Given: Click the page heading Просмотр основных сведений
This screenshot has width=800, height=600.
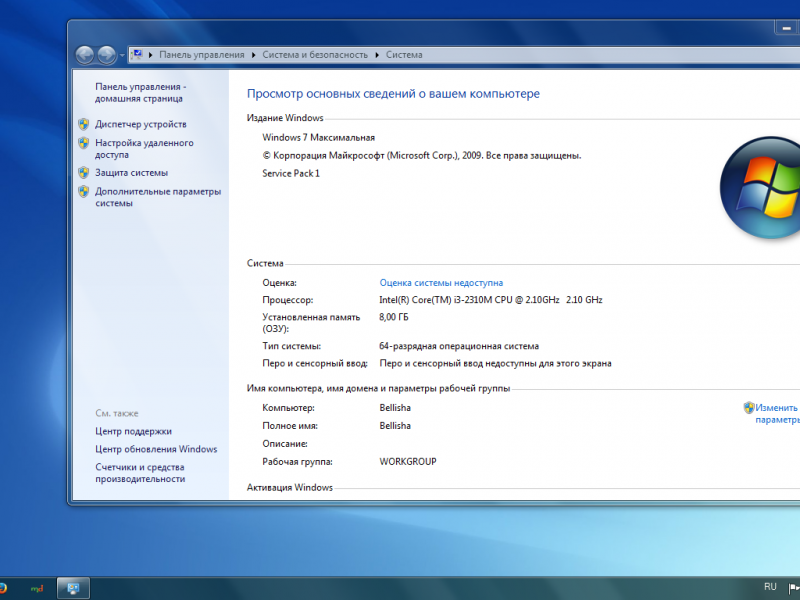Looking at the screenshot, I should pos(393,94).
